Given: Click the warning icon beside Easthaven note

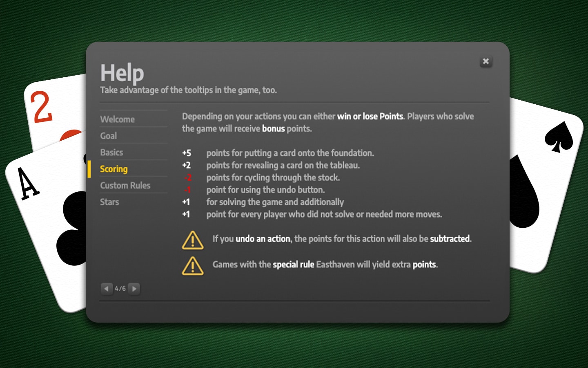Looking at the screenshot, I should point(192,266).
